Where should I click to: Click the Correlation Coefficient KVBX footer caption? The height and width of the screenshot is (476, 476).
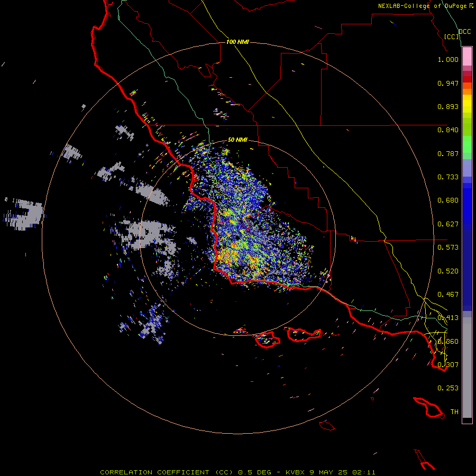tap(237, 472)
